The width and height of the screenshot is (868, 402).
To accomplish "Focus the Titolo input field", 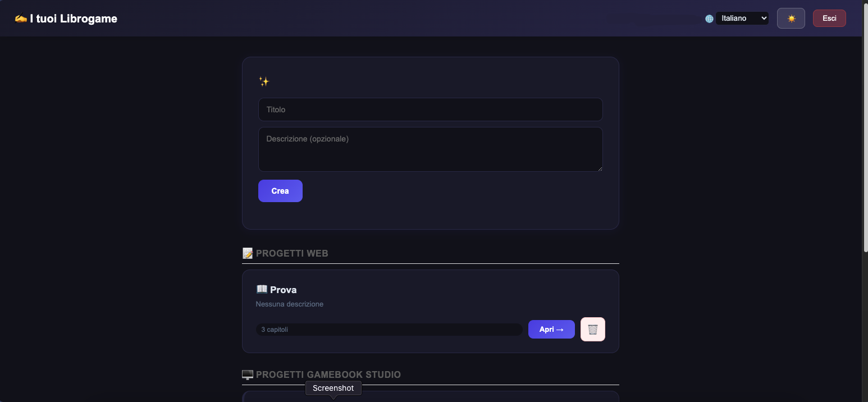I will [430, 109].
